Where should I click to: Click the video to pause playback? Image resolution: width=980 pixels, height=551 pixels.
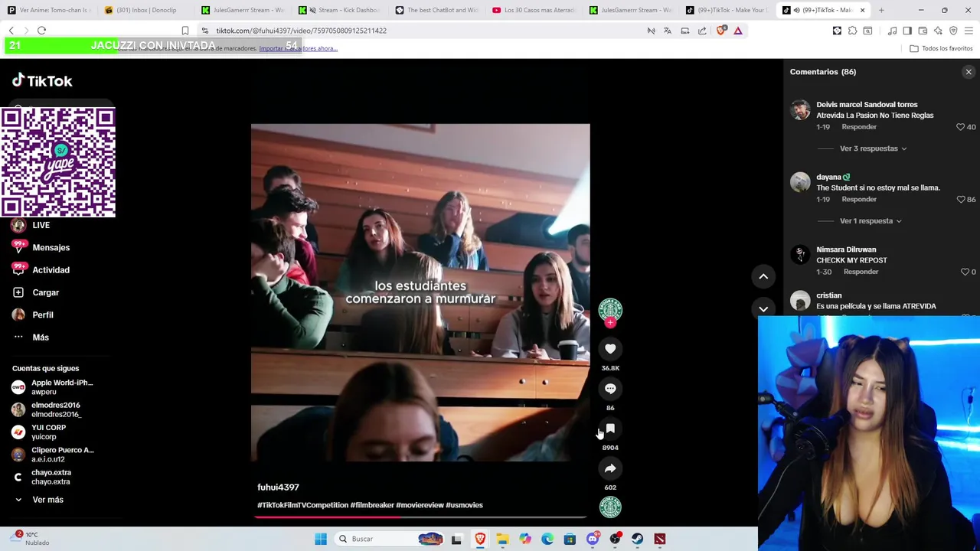420,292
